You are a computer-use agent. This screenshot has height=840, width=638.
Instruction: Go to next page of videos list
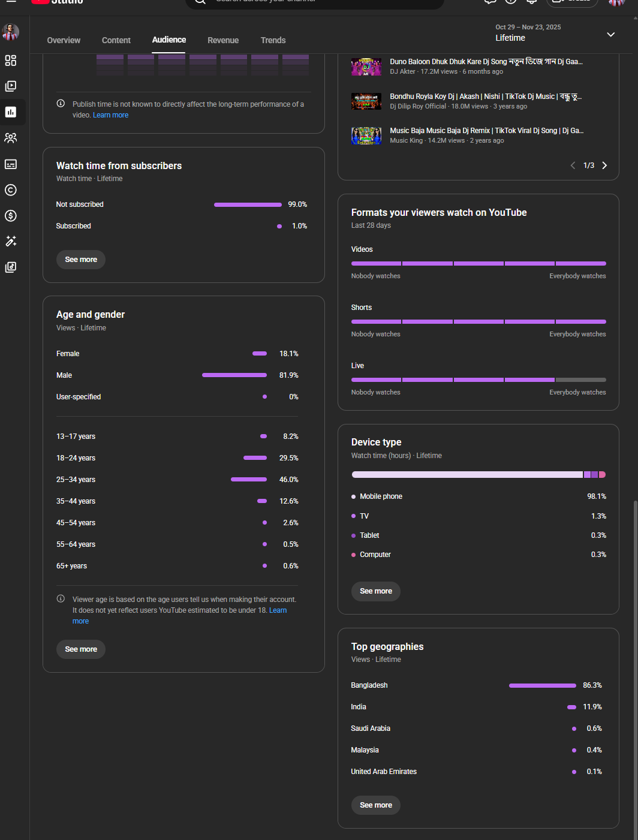click(604, 165)
